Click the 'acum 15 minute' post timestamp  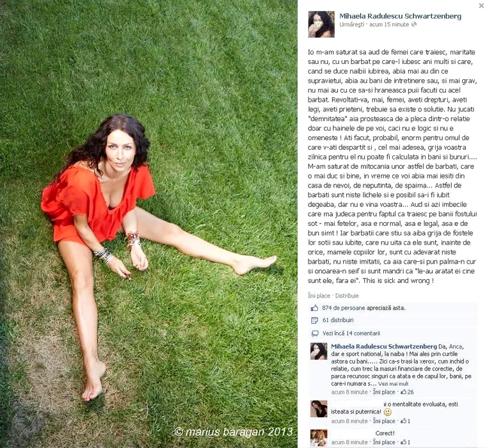click(x=389, y=24)
